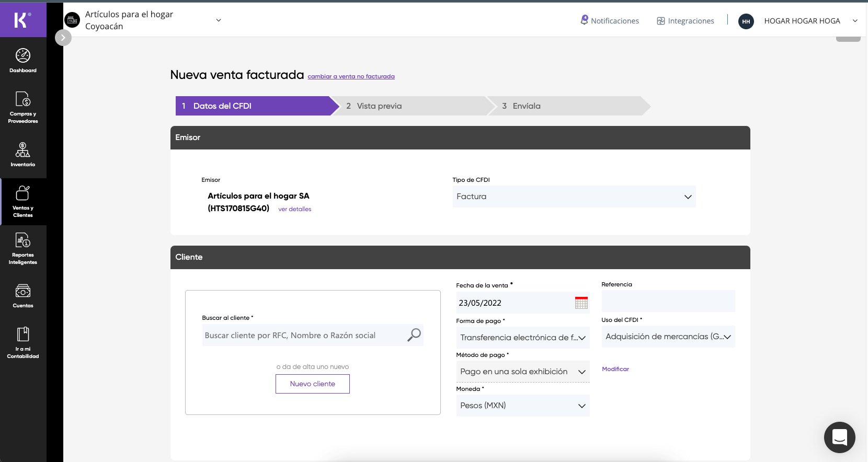
Task: Open Compras y Proveedores section
Action: pyautogui.click(x=23, y=107)
